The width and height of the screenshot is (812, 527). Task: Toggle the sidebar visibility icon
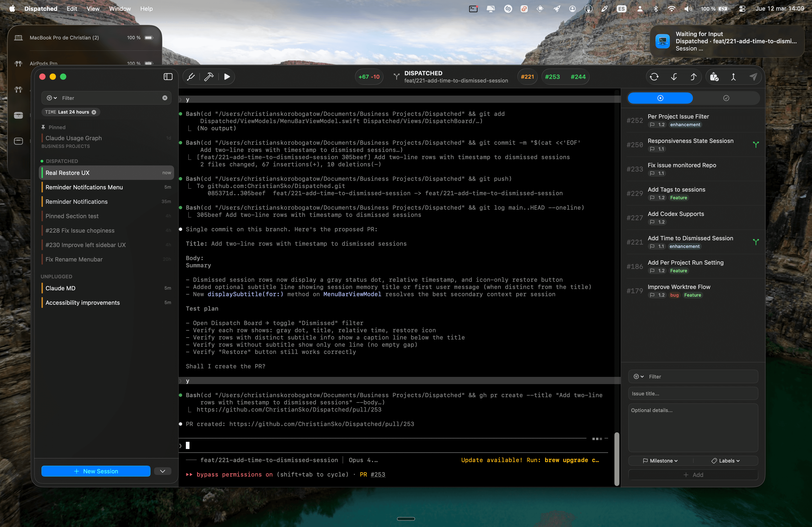pyautogui.click(x=168, y=77)
